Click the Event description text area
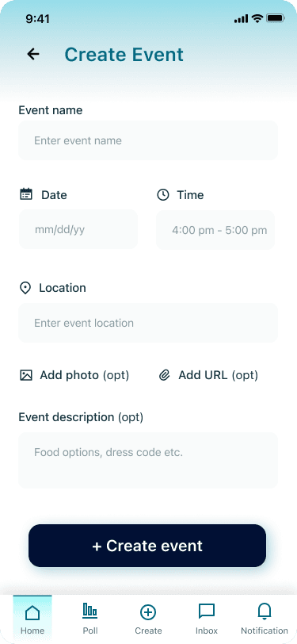297x644 pixels. tap(148, 460)
